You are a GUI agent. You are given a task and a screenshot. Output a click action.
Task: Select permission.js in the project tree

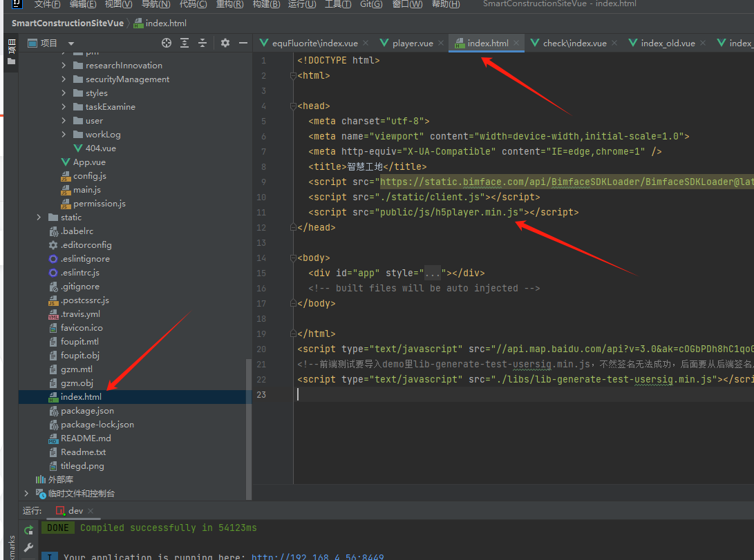[x=100, y=204]
